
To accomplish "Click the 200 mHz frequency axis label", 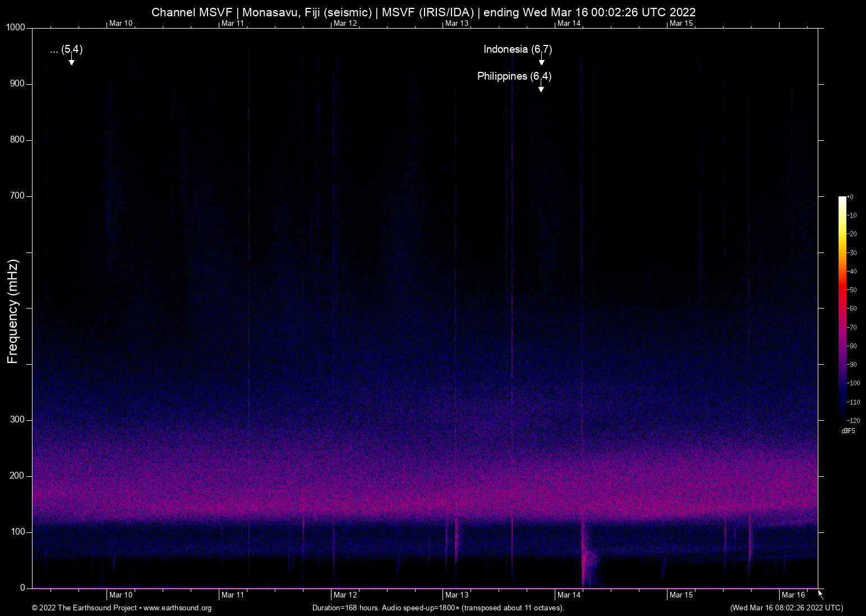I will 17,476.
